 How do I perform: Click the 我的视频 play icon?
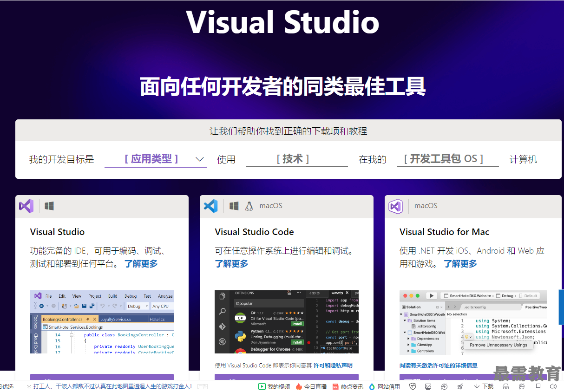pos(262,386)
